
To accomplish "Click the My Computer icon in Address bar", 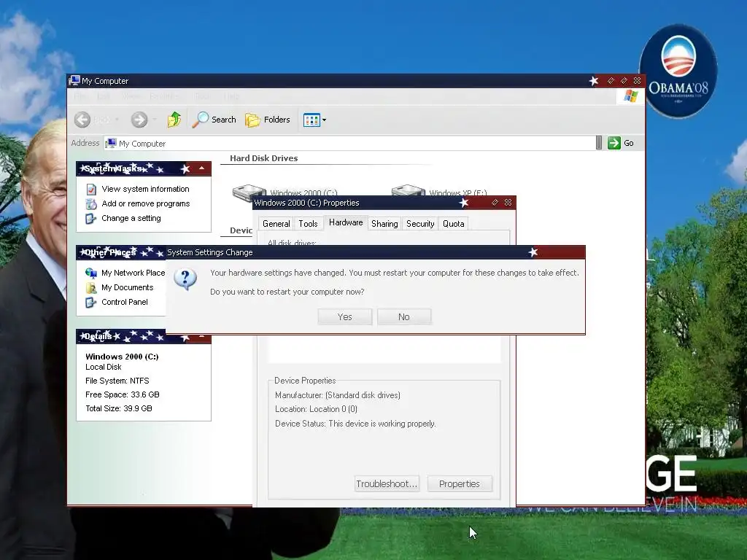I will pyautogui.click(x=111, y=144).
